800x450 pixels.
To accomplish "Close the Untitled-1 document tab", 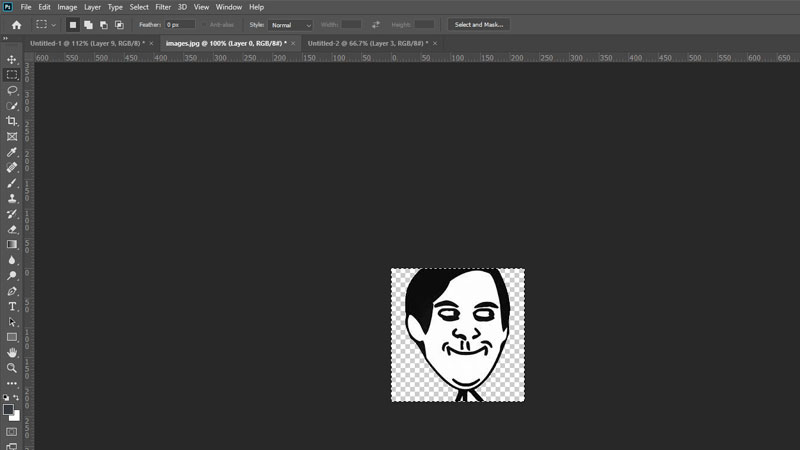I will (151, 43).
